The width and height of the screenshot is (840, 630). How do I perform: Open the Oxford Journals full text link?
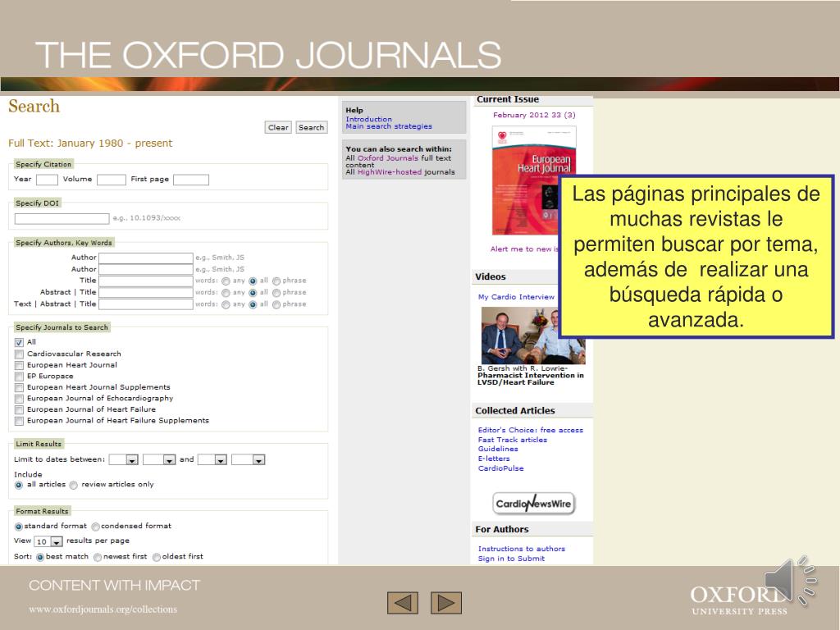point(388,158)
